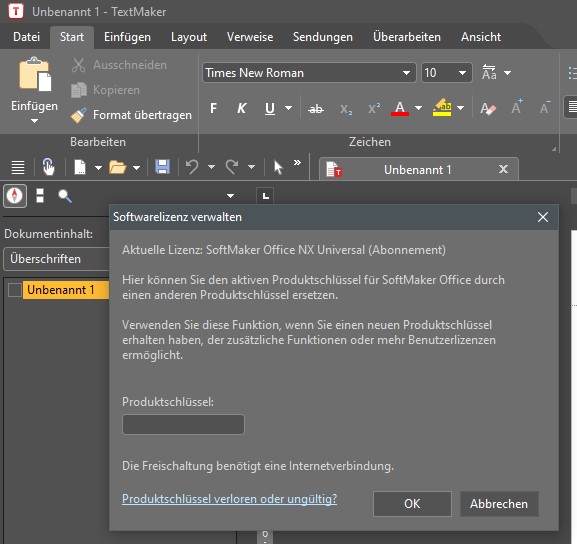This screenshot has width=577, height=544.
Task: Expand quick access toolbar overflow chevron
Action: click(297, 162)
